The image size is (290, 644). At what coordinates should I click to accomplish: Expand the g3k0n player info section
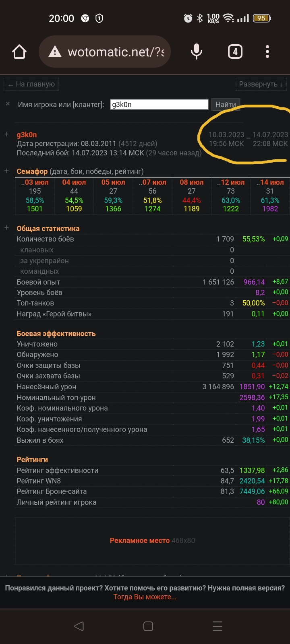pyautogui.click(x=6, y=134)
